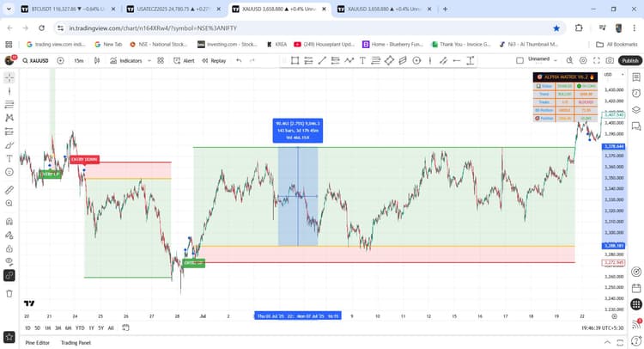
Task: Click the Publish button
Action: click(x=629, y=60)
